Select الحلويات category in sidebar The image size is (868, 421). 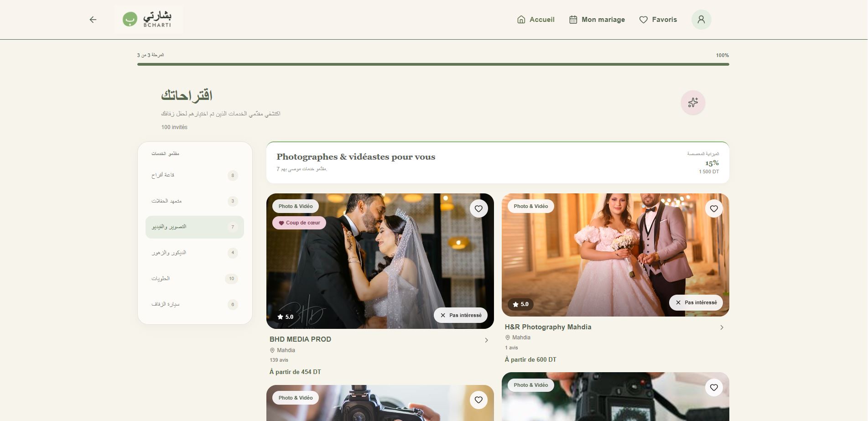click(x=195, y=279)
